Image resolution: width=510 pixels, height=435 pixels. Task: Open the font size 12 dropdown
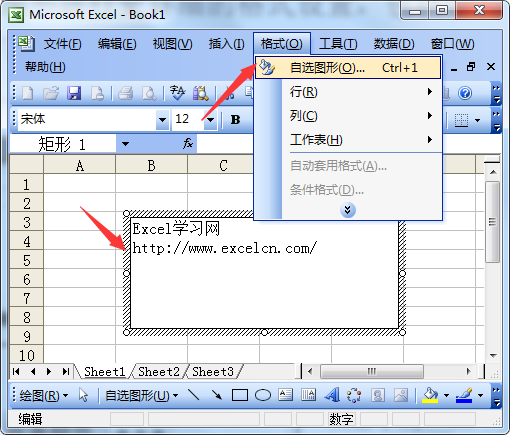211,119
